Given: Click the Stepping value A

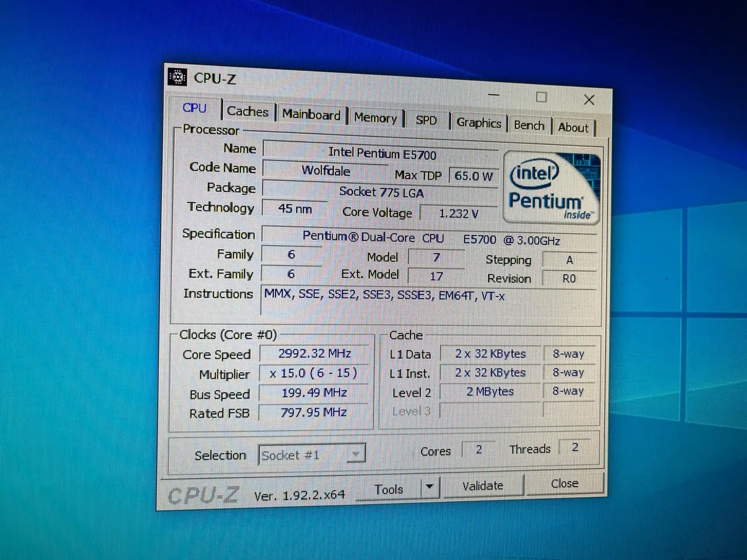Looking at the screenshot, I should coord(569,260).
